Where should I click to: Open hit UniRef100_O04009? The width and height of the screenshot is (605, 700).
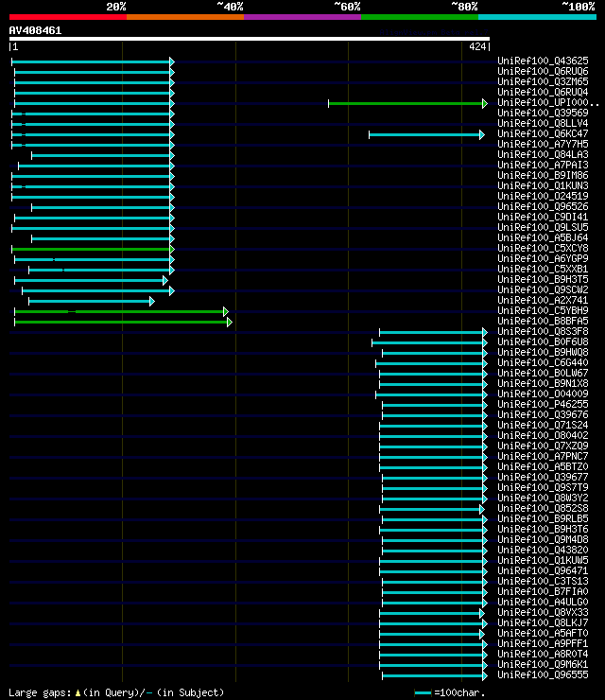543,394
